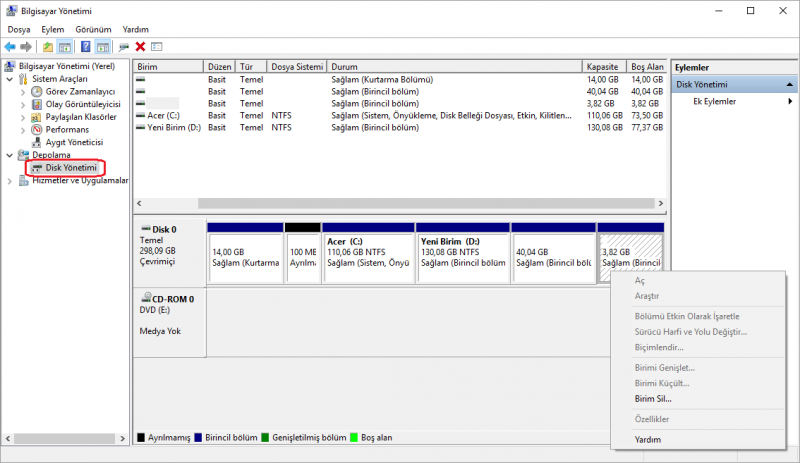Click the volume list scroll right arrow
The image size is (800, 463).
[x=661, y=203]
